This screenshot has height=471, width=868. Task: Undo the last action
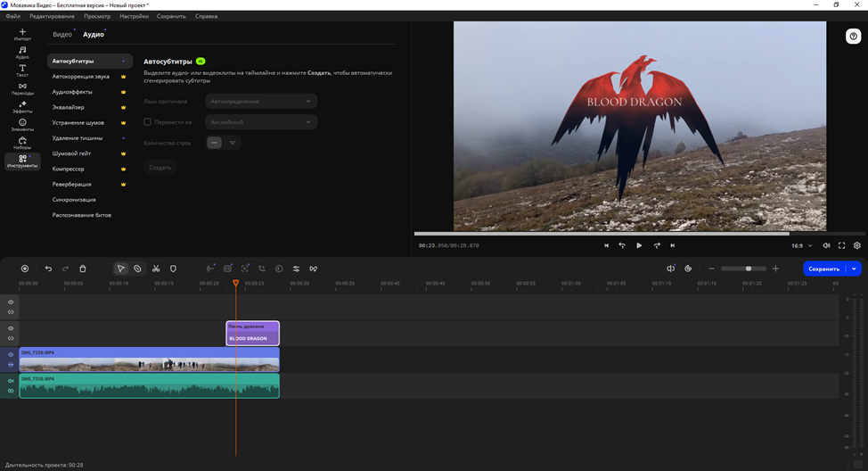coord(48,269)
